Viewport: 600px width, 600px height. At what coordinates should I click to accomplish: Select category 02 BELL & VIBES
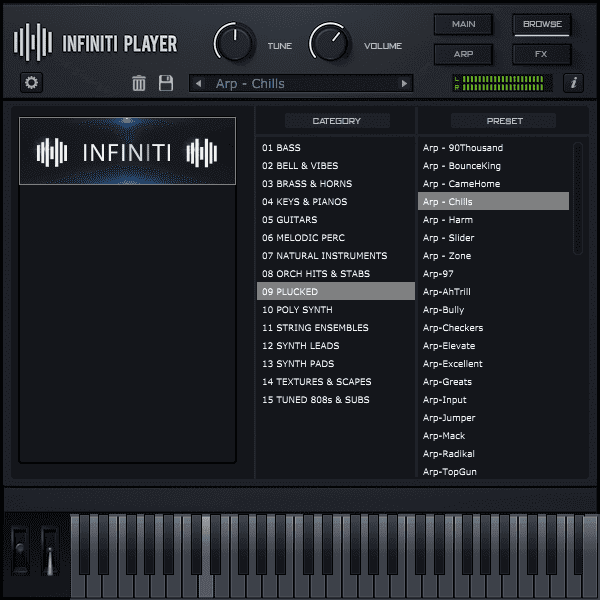(336, 166)
